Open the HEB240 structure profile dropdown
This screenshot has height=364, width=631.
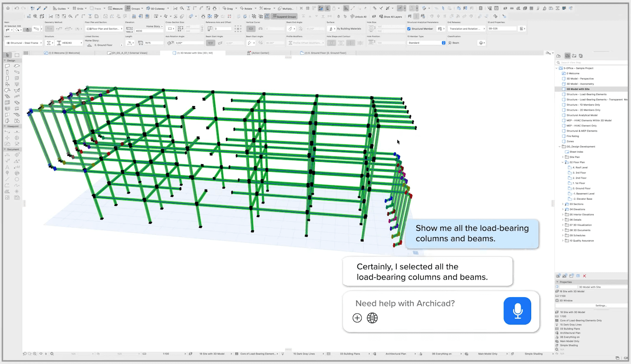(x=69, y=43)
